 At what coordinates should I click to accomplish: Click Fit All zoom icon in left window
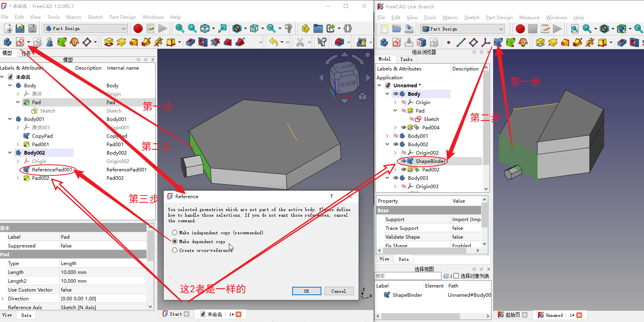(x=180, y=28)
